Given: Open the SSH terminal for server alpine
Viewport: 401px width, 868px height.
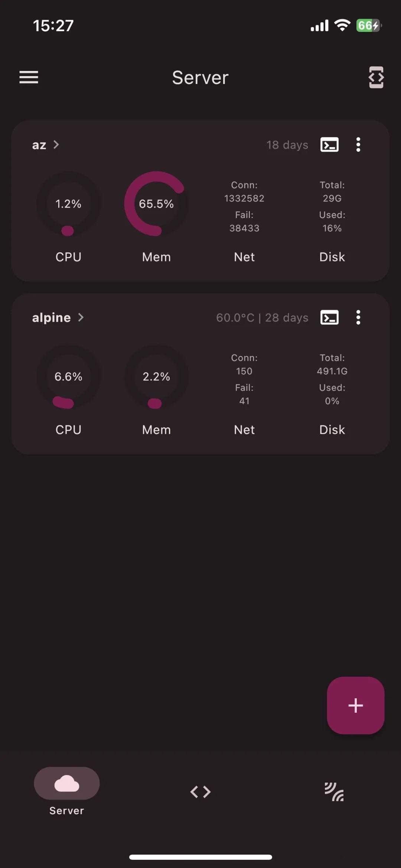Looking at the screenshot, I should 329,318.
